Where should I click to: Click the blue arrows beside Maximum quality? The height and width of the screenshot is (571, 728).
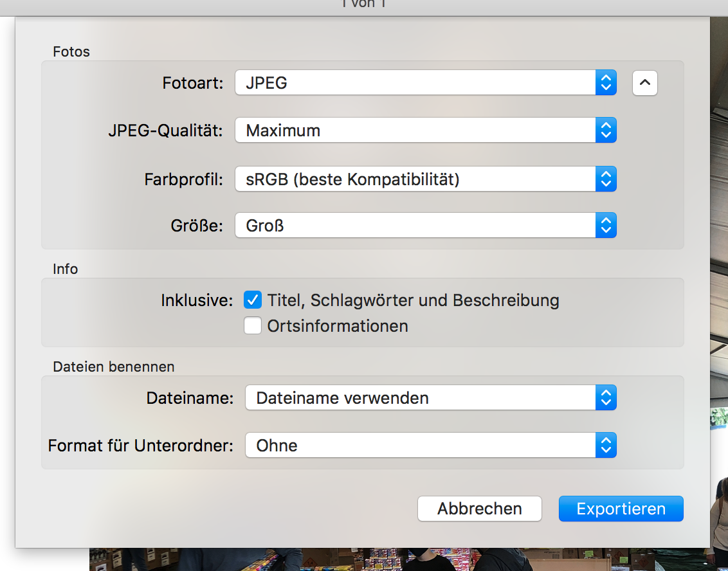pyautogui.click(x=605, y=131)
